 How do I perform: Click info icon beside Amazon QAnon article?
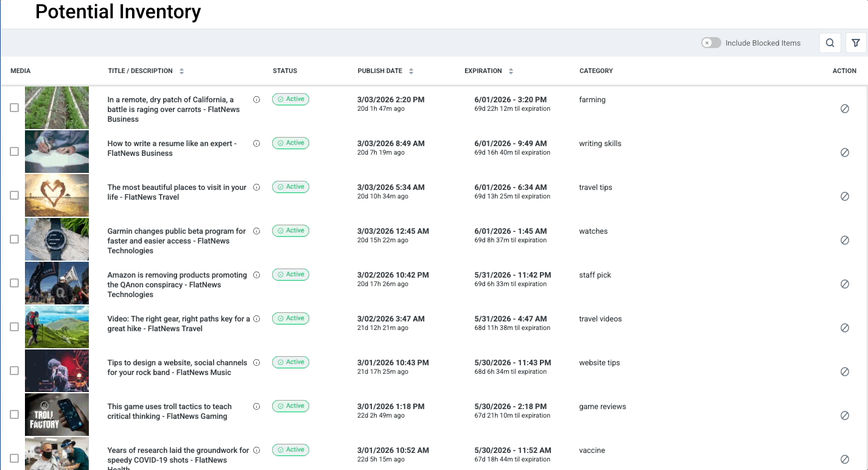coord(256,275)
